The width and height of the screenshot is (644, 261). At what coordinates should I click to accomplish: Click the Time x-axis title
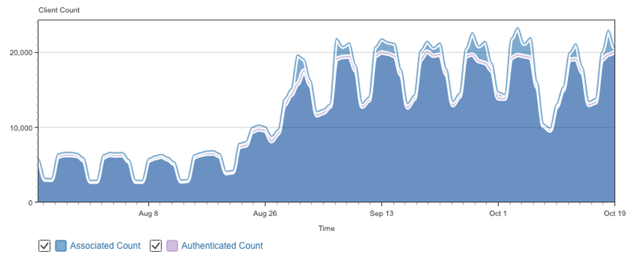tap(326, 228)
